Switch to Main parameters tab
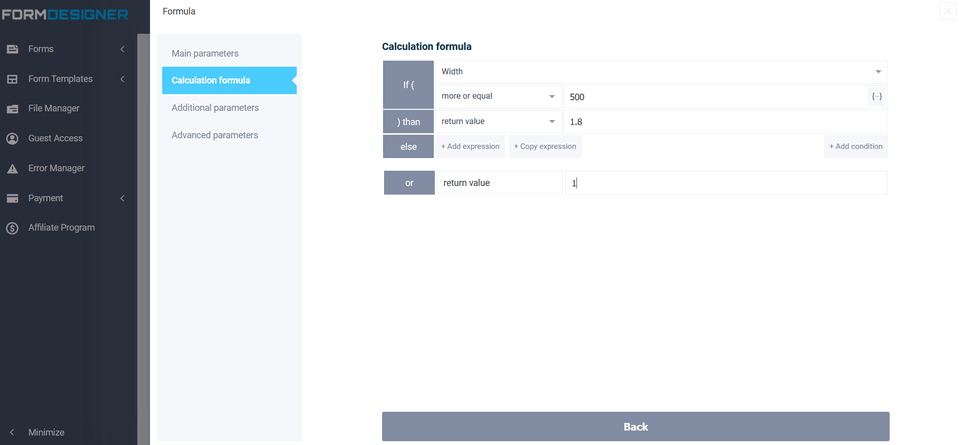 [x=205, y=53]
